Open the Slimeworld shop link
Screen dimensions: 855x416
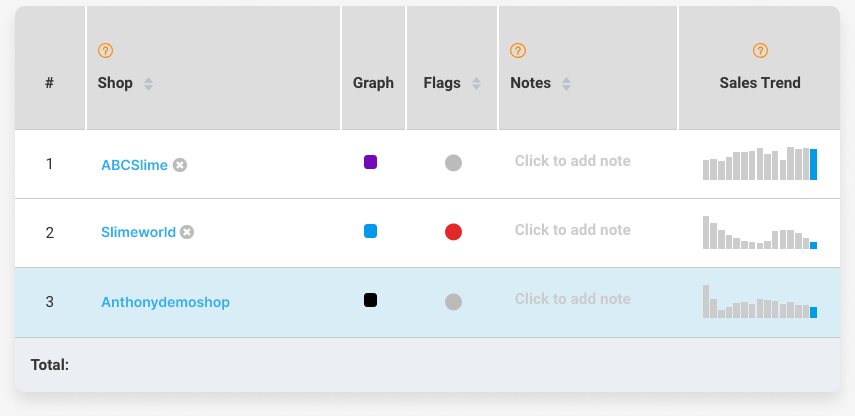coord(139,232)
